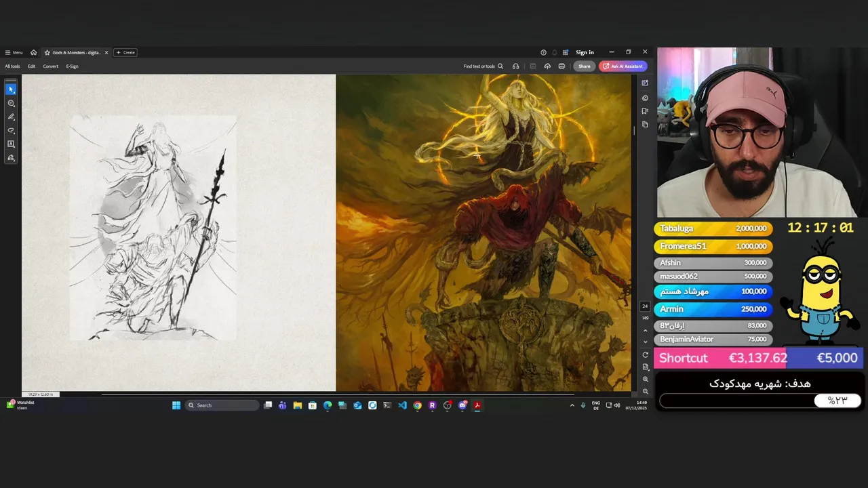868x488 pixels.
Task: Click Ask AI Assistant button
Action: (x=623, y=66)
